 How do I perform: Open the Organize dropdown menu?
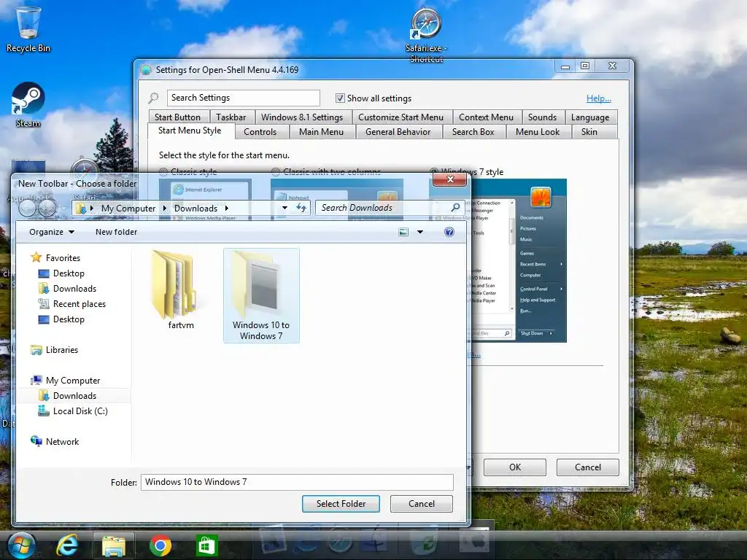(52, 232)
